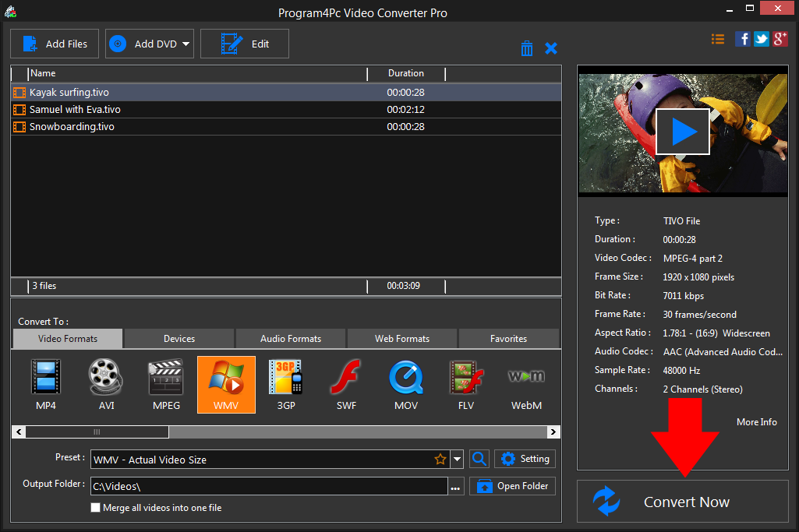Image resolution: width=799 pixels, height=532 pixels.
Task: Click the Add Files button
Action: point(55,44)
